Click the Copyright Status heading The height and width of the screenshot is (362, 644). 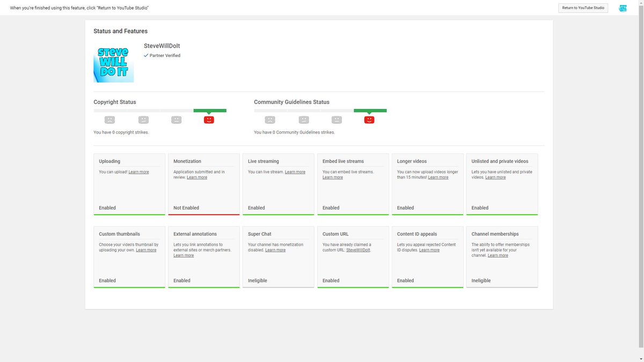coord(115,102)
